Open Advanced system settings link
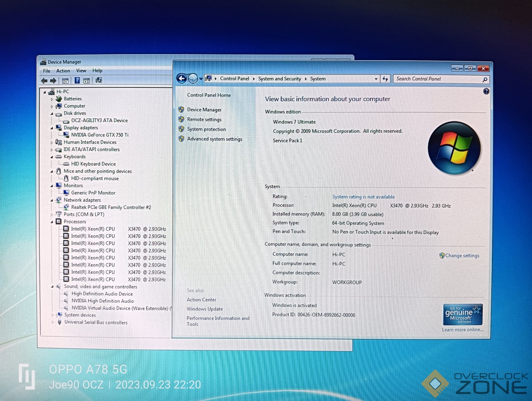Screen dimensions: 532x401 (x=215, y=139)
